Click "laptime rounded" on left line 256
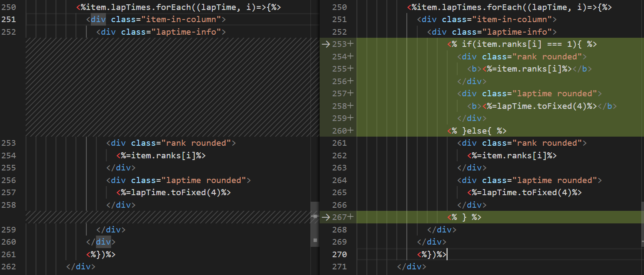The height and width of the screenshot is (275, 644). [204, 180]
